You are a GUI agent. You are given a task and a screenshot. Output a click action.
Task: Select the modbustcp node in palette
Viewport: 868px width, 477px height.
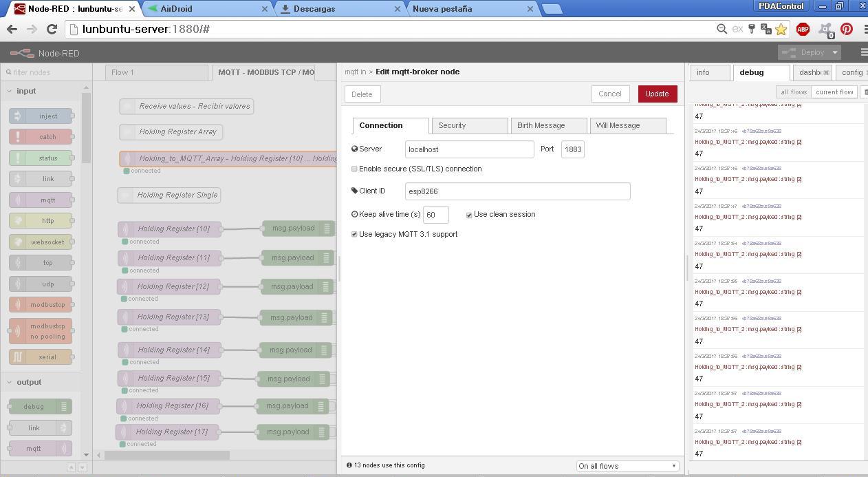[41, 305]
